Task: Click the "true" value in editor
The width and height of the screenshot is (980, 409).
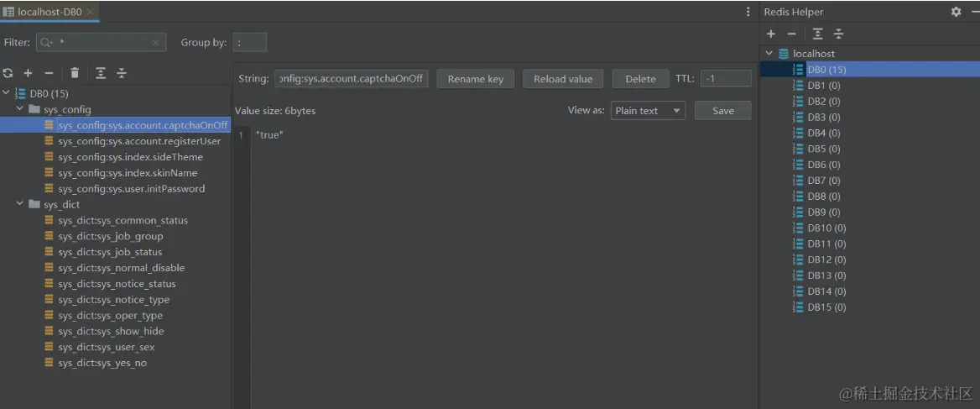Action: point(269,135)
